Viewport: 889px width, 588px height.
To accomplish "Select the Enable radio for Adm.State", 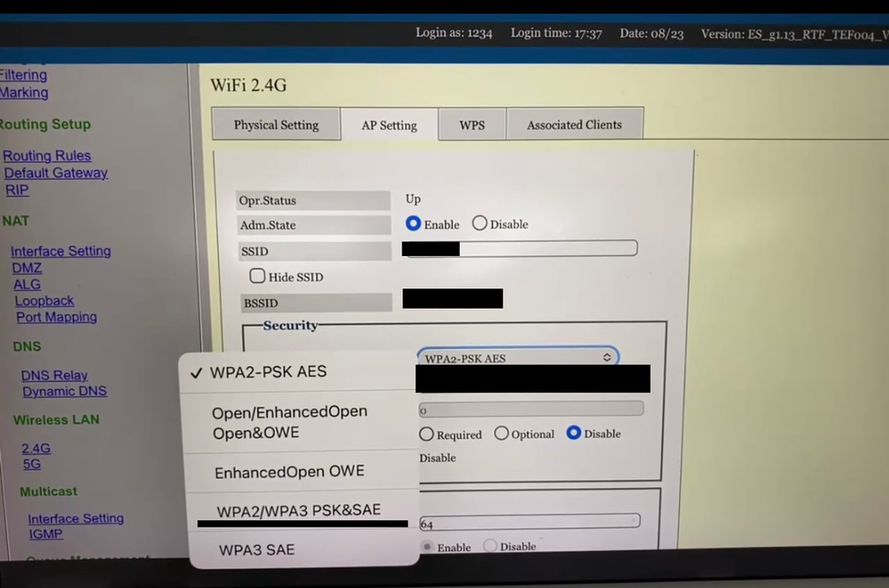I will tap(414, 224).
